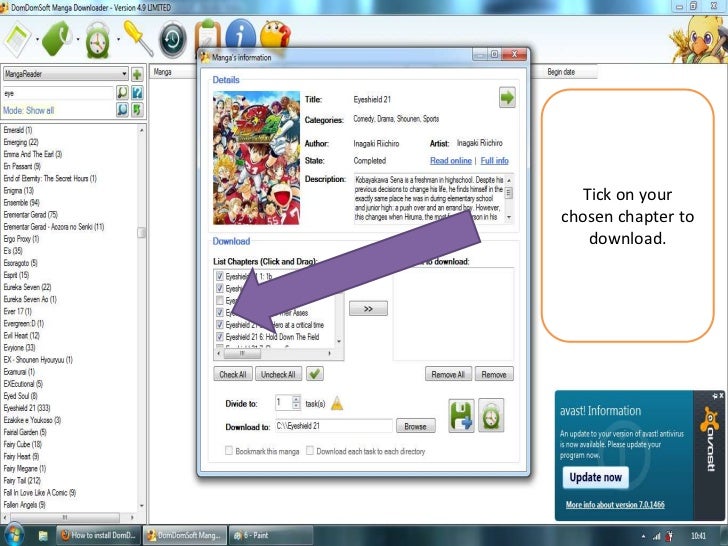Switch to DomDomSoft Mang taskbar item

(185, 535)
